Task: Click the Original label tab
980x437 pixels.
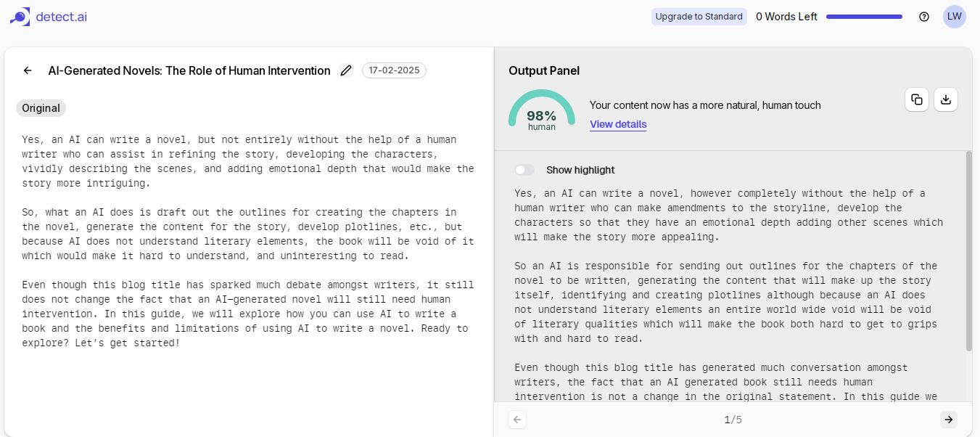Action: pyautogui.click(x=41, y=108)
